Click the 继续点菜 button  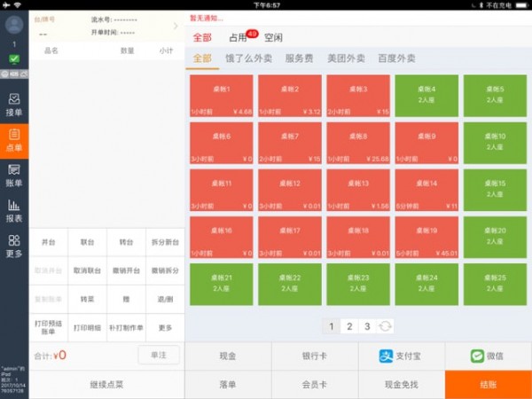pos(106,385)
